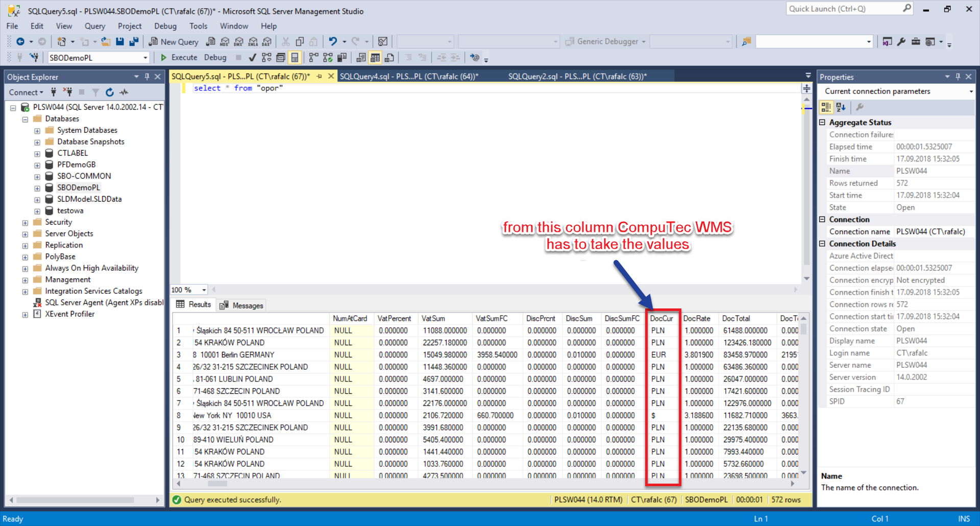Refresh the Object Explorer tree
This screenshot has height=526, width=980.
point(109,92)
